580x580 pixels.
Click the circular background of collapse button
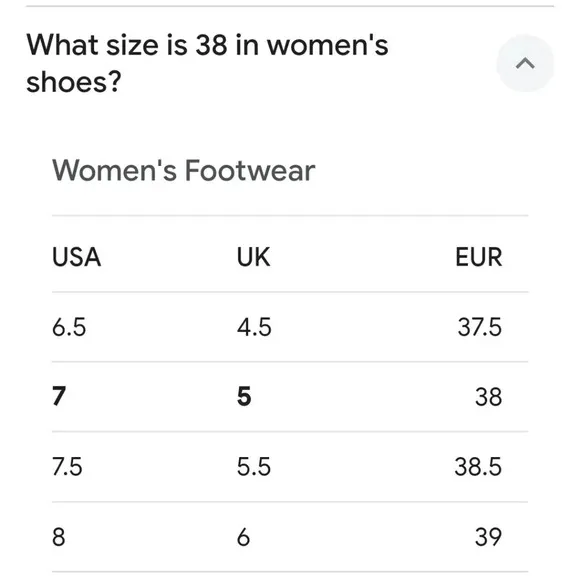tap(525, 63)
